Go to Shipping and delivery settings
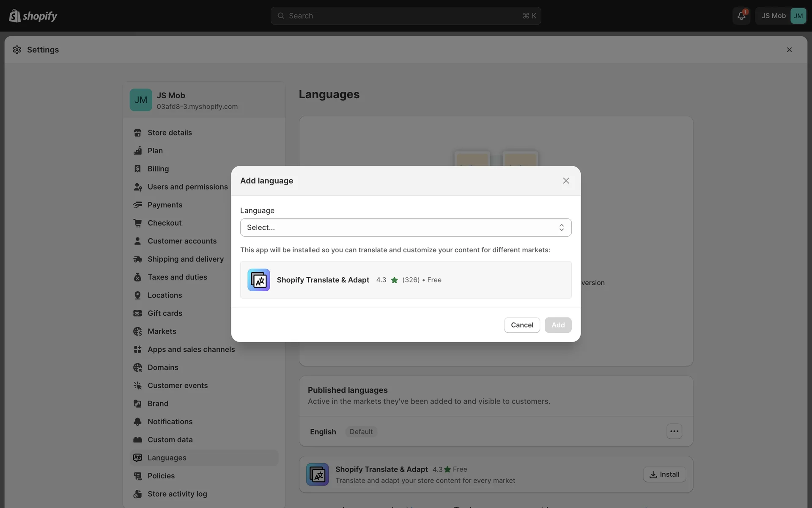Viewport: 812px width, 508px height. [x=185, y=259]
